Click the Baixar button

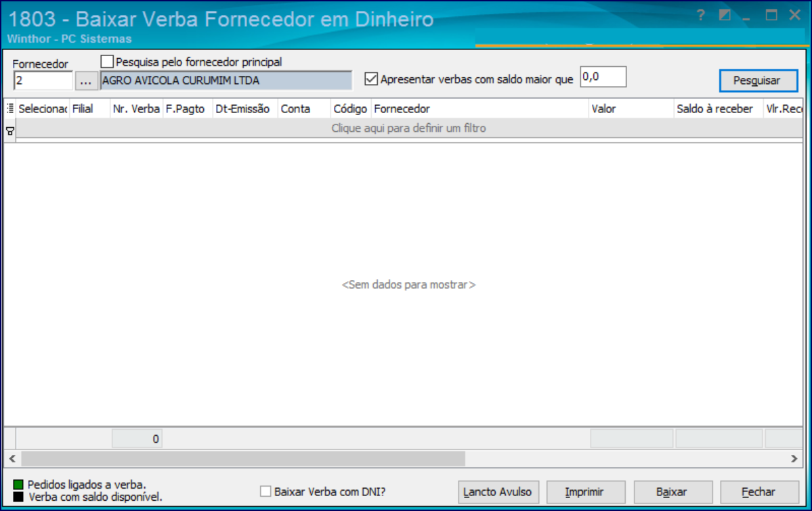[x=672, y=492]
